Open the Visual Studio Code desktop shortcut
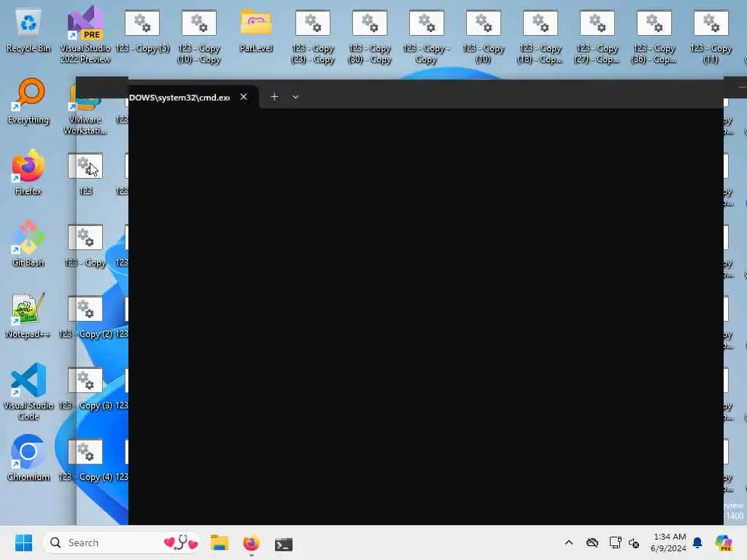The image size is (747, 560). pyautogui.click(x=28, y=392)
